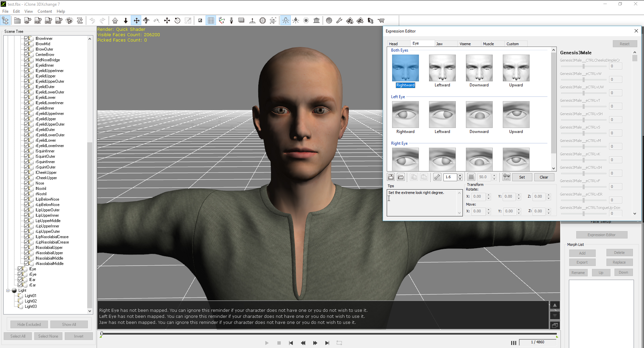Click the Play button in timeline
Viewport: 644px width, 348px height.
267,343
